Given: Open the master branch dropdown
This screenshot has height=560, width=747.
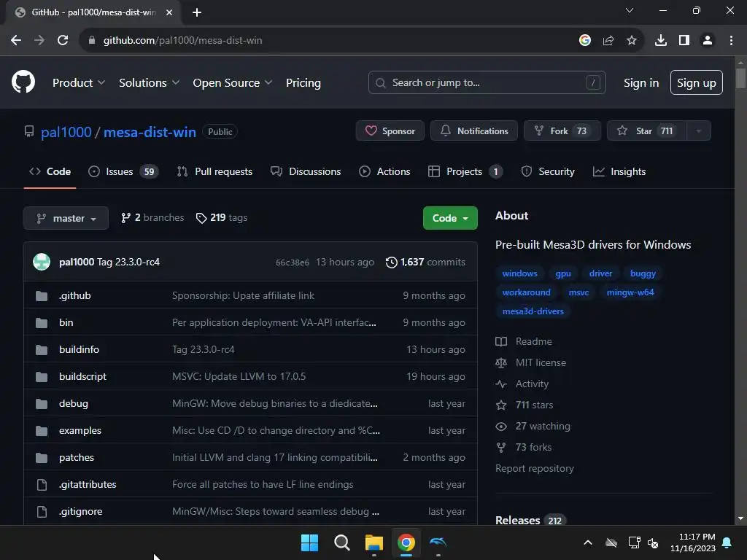Looking at the screenshot, I should coord(66,218).
